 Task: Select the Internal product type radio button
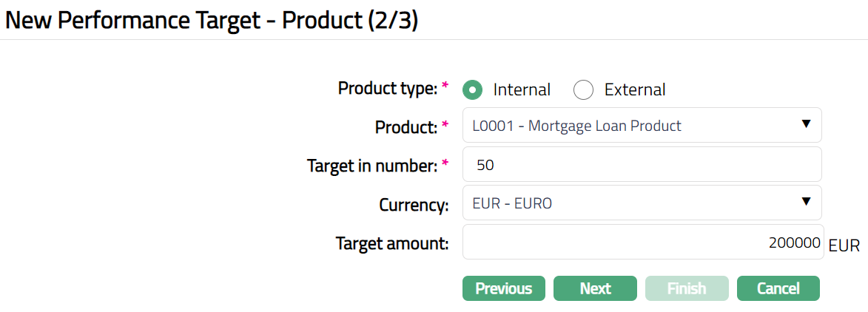pos(473,89)
